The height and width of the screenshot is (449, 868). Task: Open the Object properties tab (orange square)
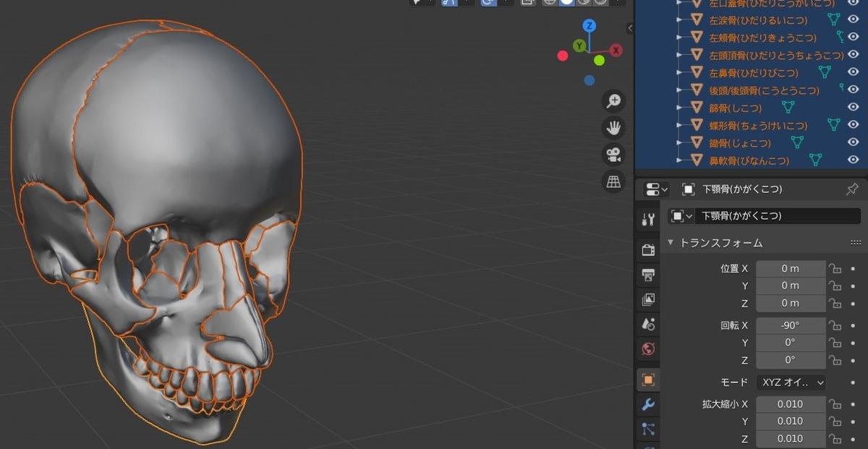(648, 380)
